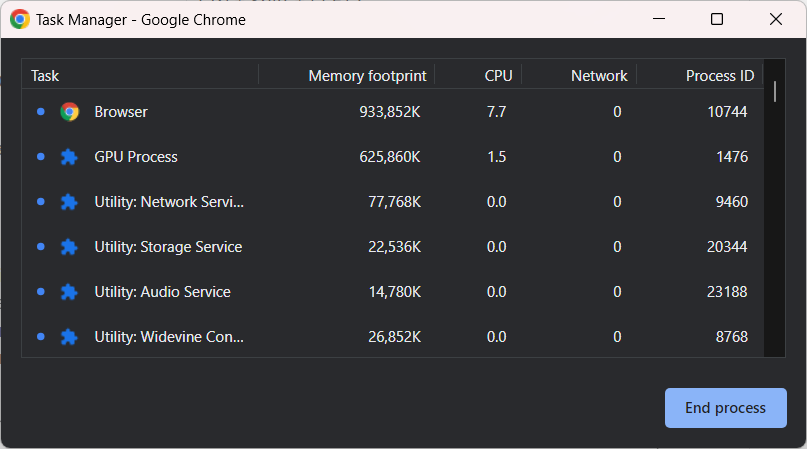Click the Chrome logo in the title bar
Viewport: 807px width, 449px height.
coord(20,19)
